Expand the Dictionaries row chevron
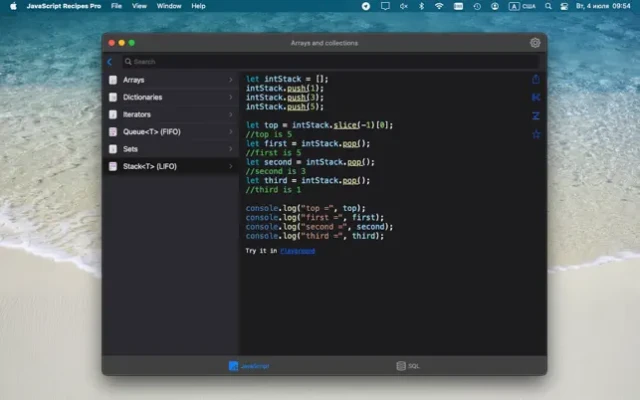Viewport: 640px width, 400px height. point(231,97)
